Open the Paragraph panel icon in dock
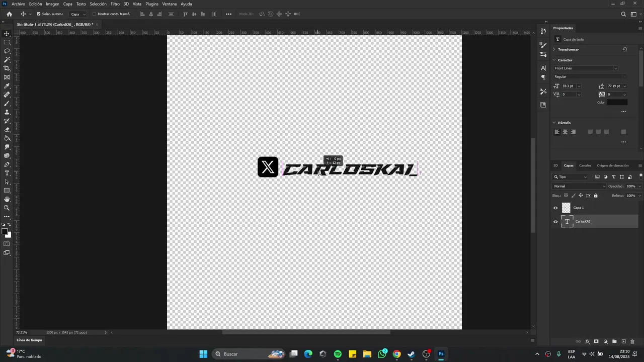The height and width of the screenshot is (362, 644). (x=543, y=77)
